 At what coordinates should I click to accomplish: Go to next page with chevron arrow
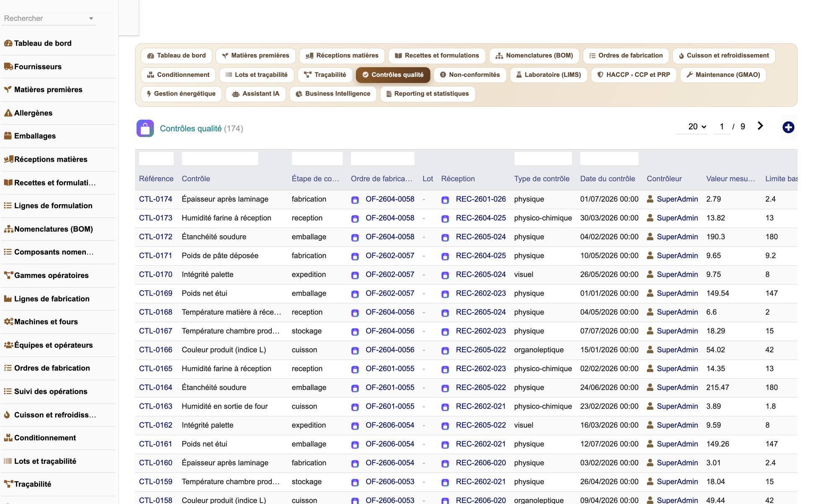click(760, 126)
